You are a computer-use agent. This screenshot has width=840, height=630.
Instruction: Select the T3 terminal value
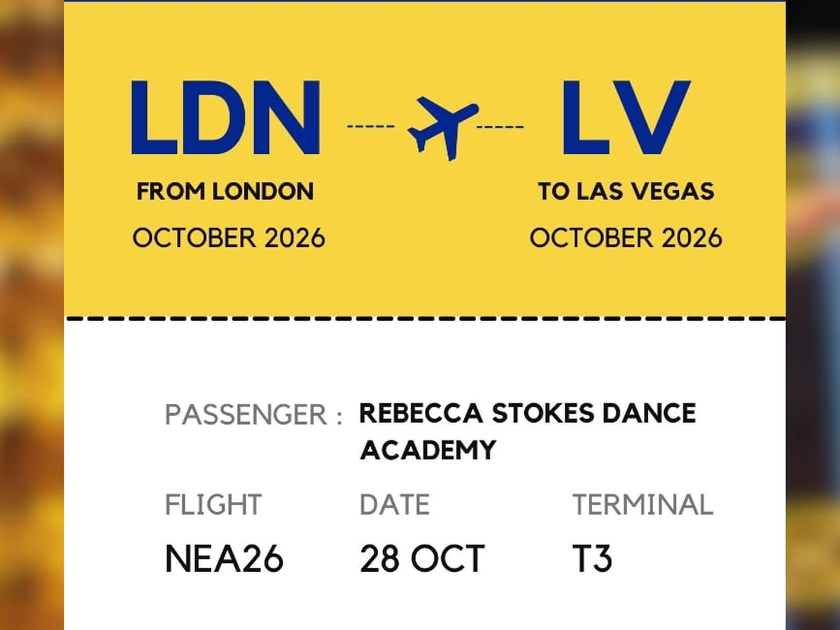click(x=592, y=559)
